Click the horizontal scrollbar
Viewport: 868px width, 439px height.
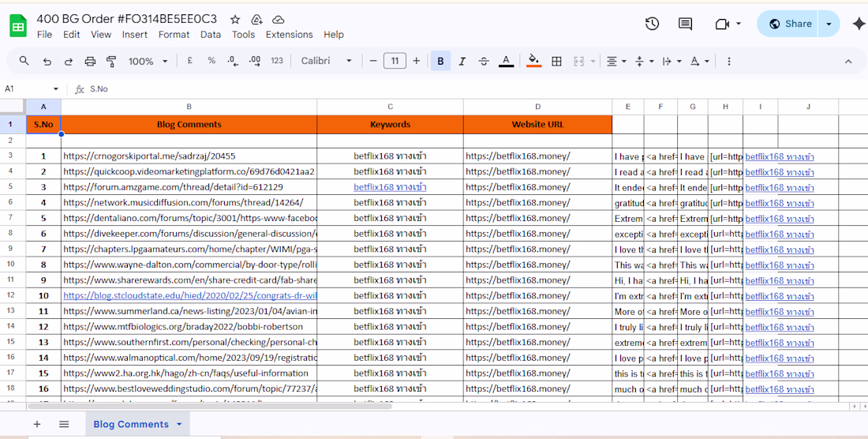pos(209,406)
